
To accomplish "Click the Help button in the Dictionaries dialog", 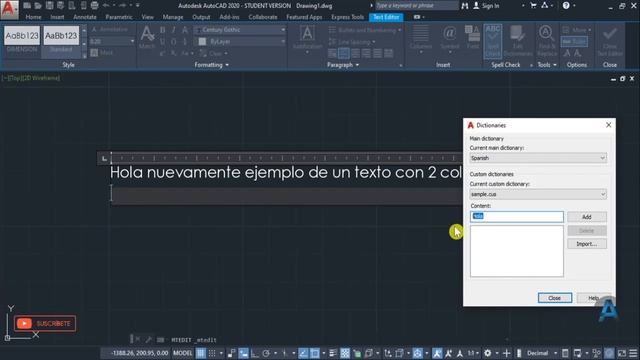I will click(594, 298).
